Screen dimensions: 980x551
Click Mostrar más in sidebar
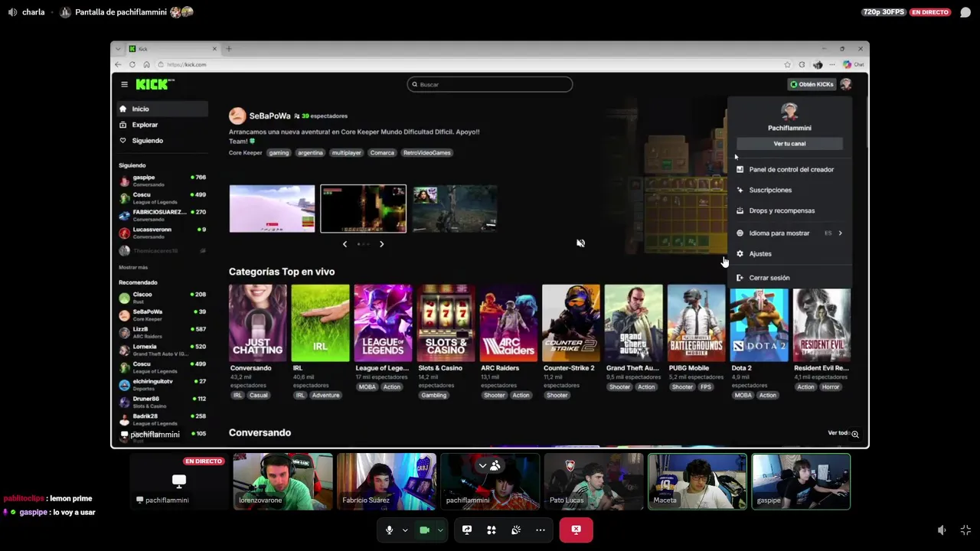133,267
